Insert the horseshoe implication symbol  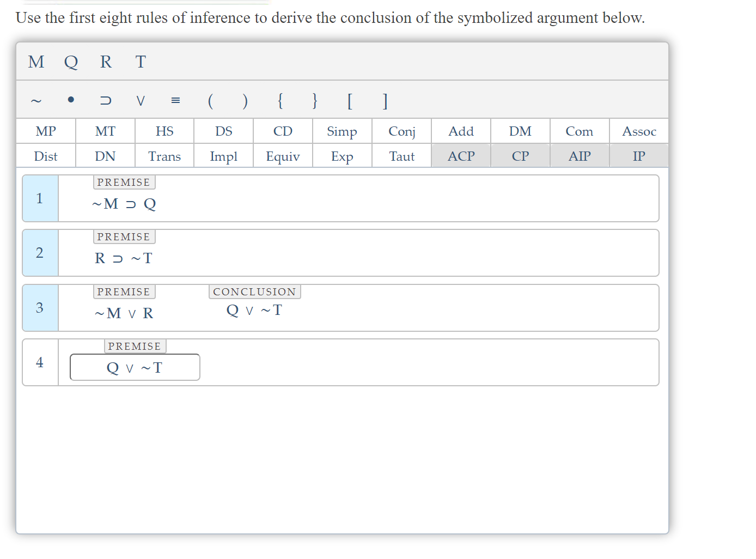pyautogui.click(x=105, y=101)
